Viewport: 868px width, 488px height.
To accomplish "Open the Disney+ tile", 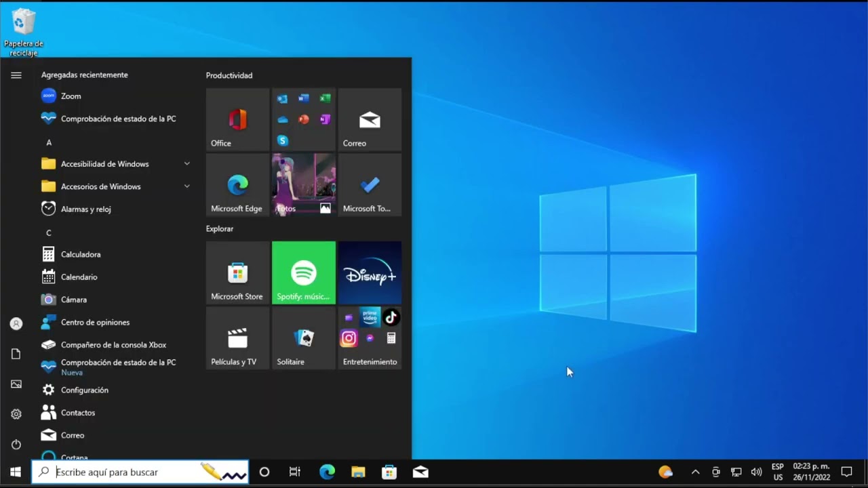I will tap(370, 272).
